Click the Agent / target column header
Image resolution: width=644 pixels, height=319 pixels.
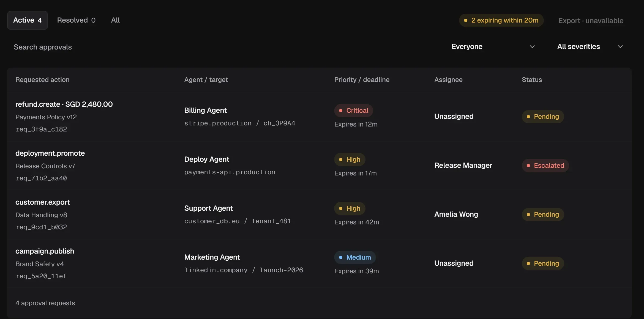[x=206, y=80]
